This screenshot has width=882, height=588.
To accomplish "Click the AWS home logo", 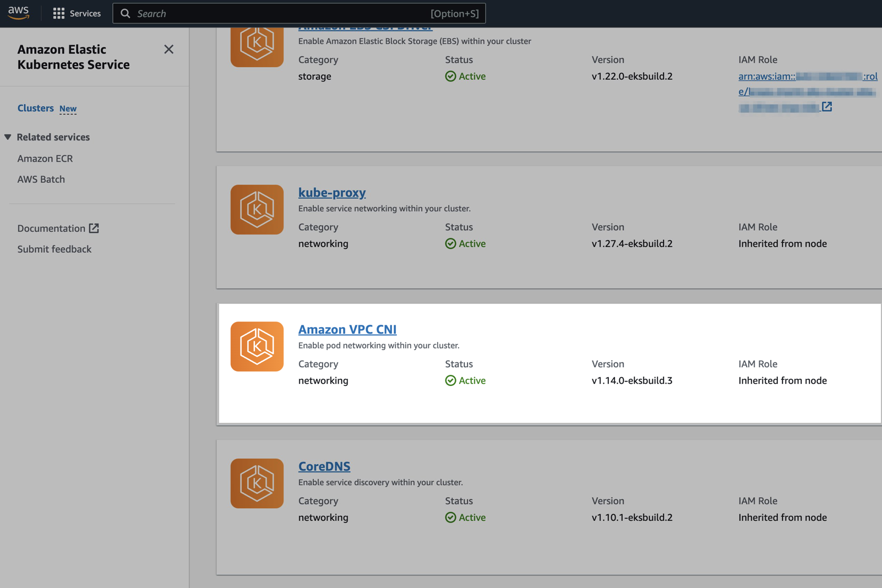I will [18, 12].
